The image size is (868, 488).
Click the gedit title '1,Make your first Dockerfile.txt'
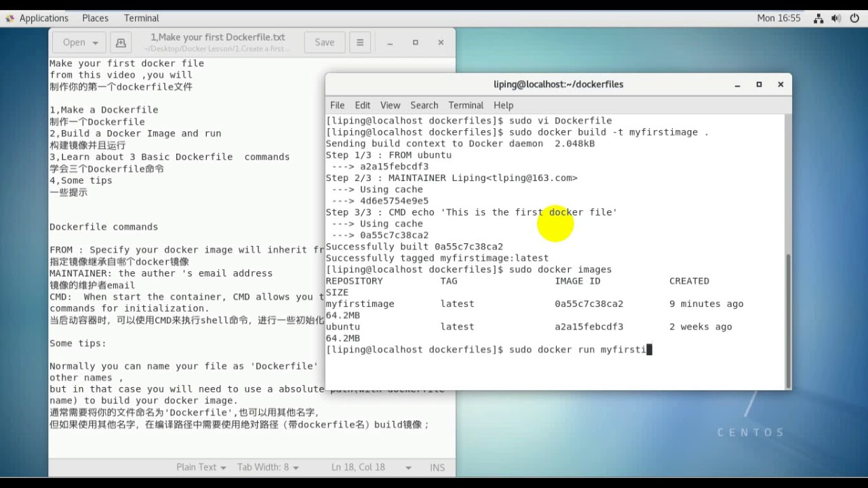click(218, 37)
